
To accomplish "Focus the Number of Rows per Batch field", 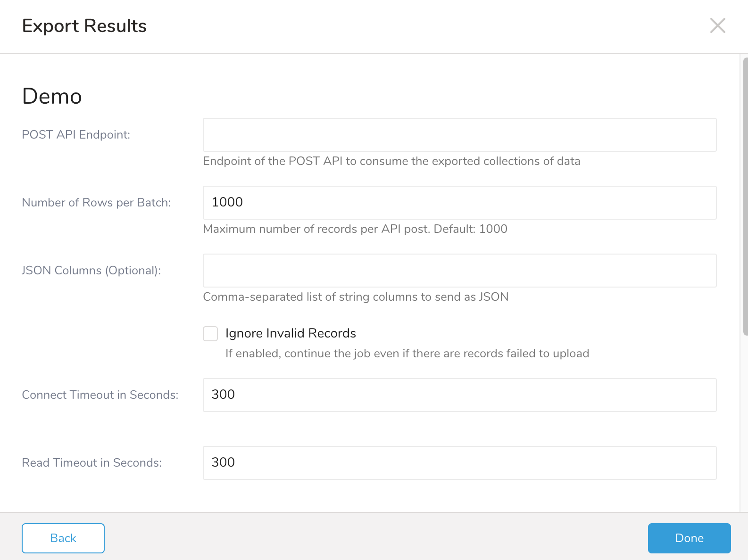I will click(x=459, y=203).
